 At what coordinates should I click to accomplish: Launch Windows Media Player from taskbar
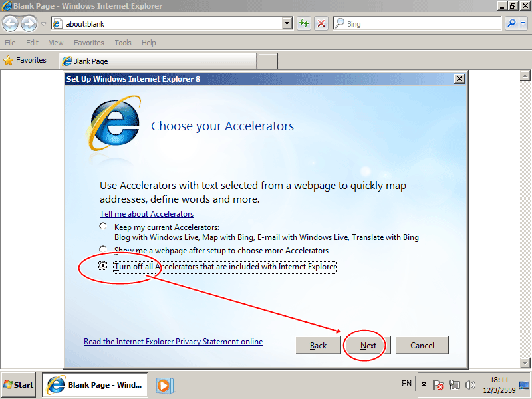tap(165, 386)
